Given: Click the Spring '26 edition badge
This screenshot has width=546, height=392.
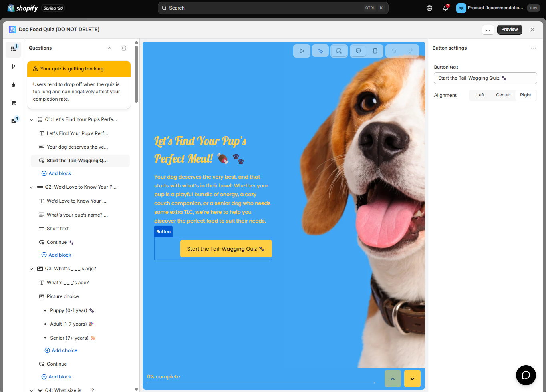Looking at the screenshot, I should point(53,8).
